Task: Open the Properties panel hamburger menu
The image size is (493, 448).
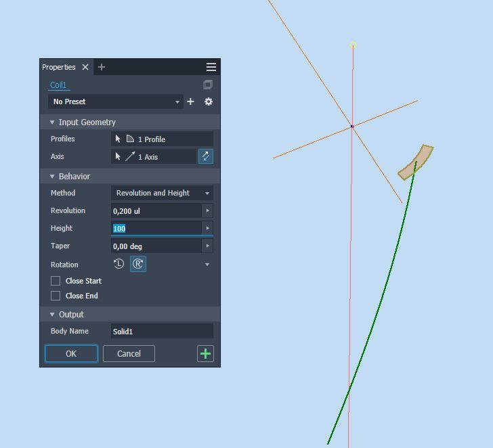Action: point(211,67)
